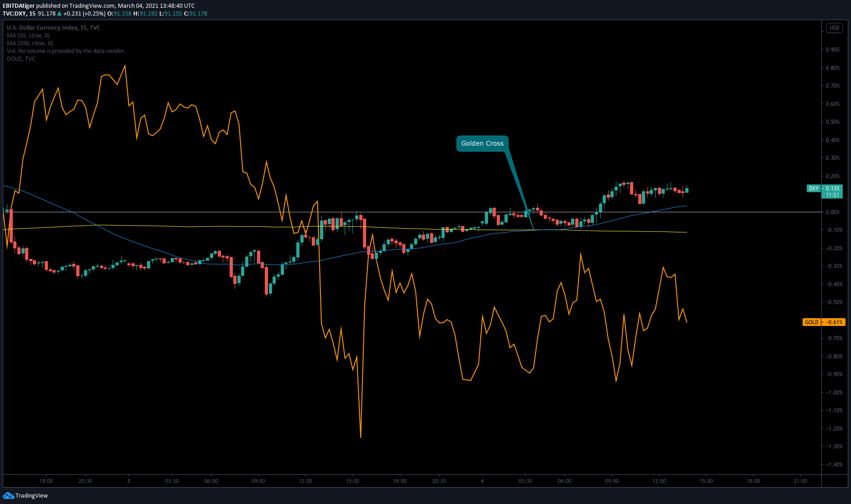Click the 0.50% axis label
This screenshot has width=851, height=504.
point(833,122)
